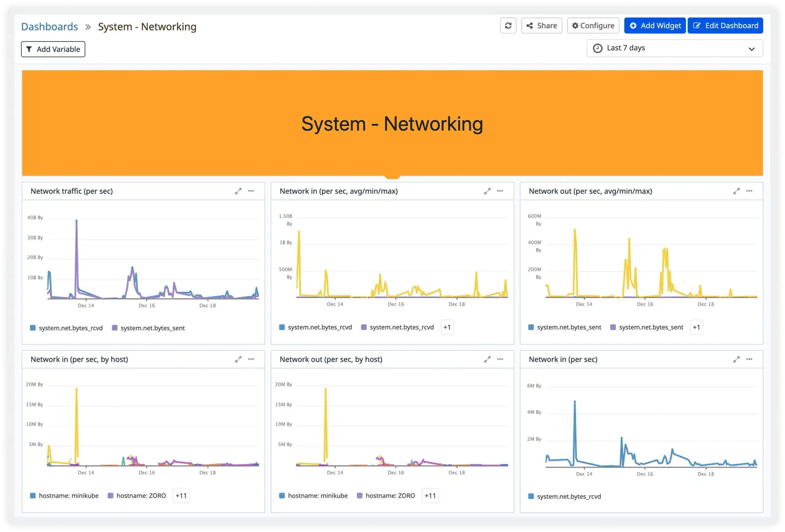The height and width of the screenshot is (532, 785).
Task: Expand the +11 hidden hosts in Network in
Action: 181,495
